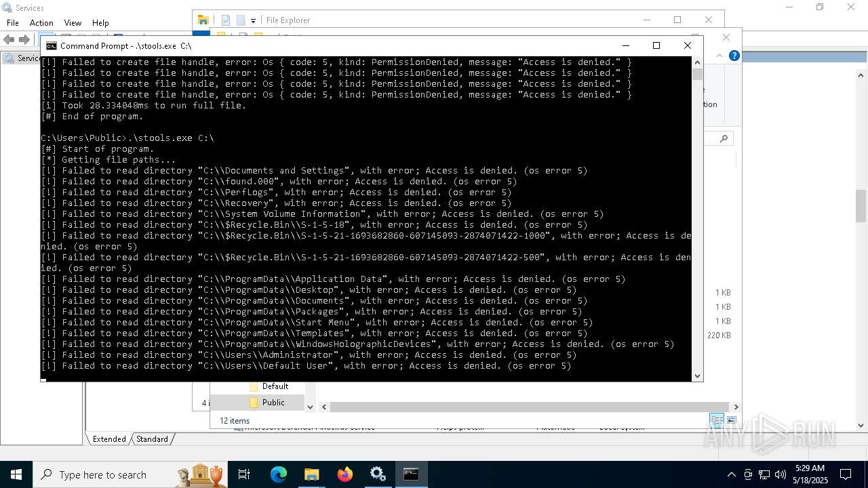Click the Command Prompt scrollbar up arrow

[x=697, y=62]
